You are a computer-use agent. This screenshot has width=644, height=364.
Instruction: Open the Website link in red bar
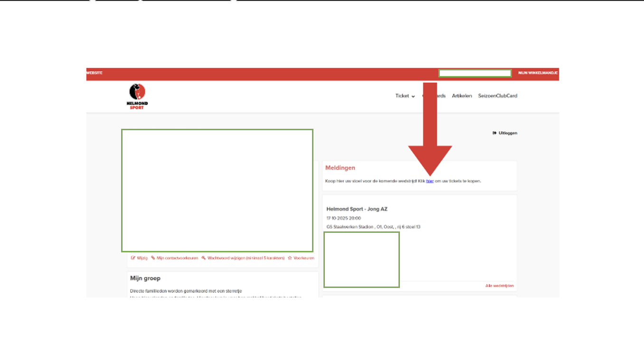[94, 73]
